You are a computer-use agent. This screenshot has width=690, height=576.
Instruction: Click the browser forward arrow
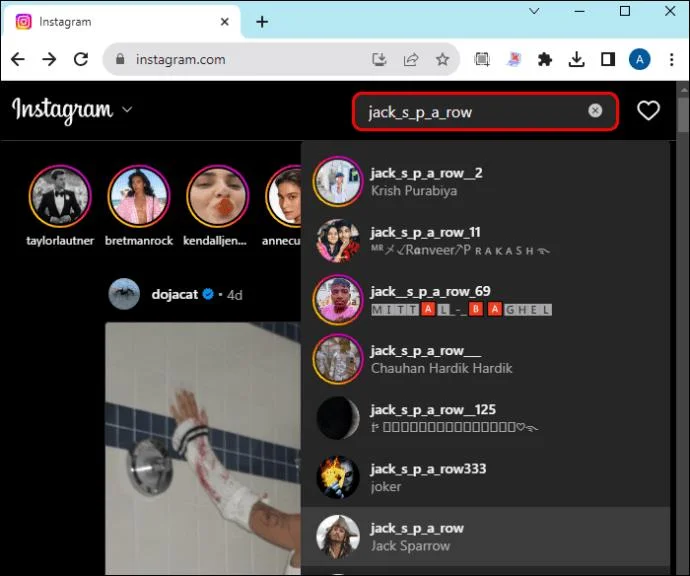point(49,59)
